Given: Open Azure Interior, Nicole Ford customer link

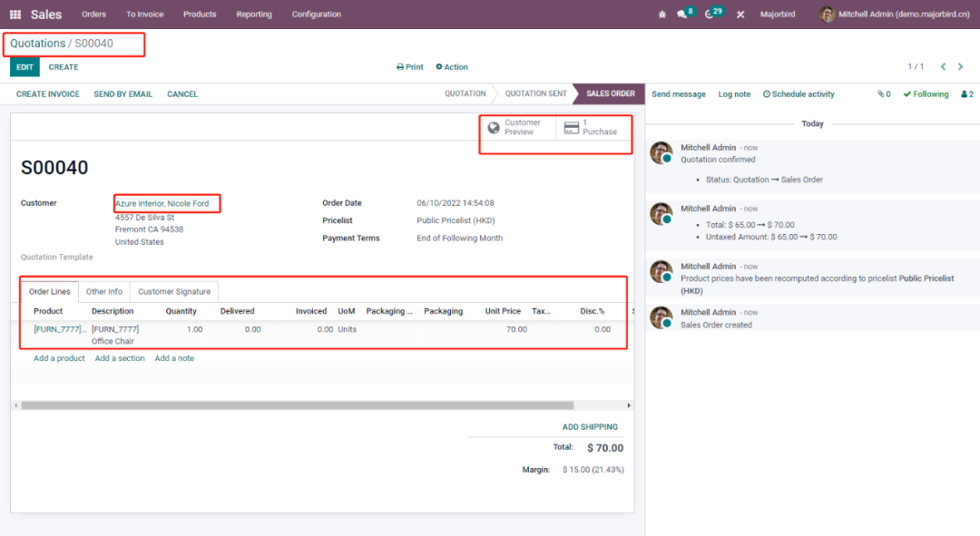Looking at the screenshot, I should tap(162, 203).
